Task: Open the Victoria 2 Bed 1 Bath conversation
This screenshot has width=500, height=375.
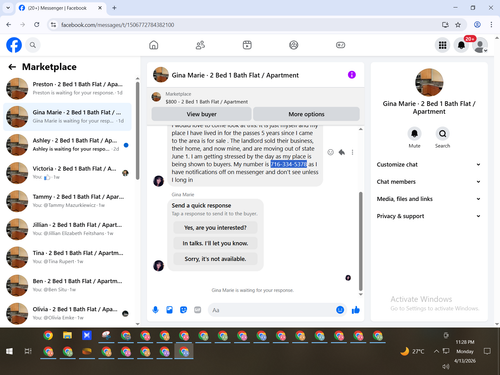Action: tap(68, 173)
